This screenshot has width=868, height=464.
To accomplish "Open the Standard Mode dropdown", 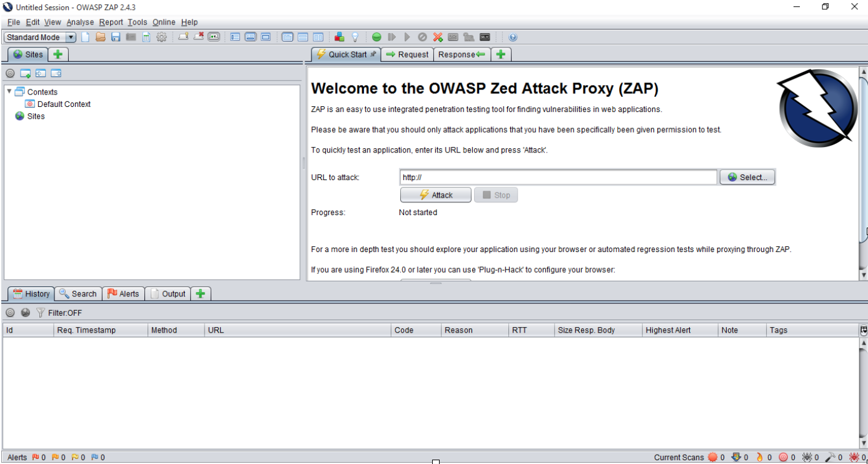I will [x=40, y=38].
